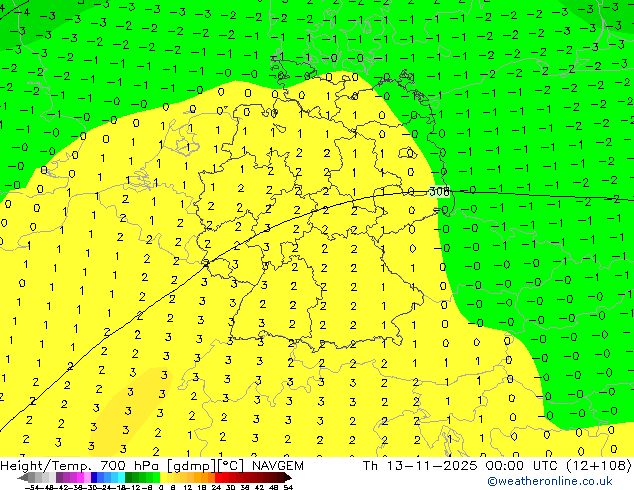This screenshot has width=634, height=490.
Task: Click the Height/Temp. 700 hPa title text
Action: coord(81,466)
